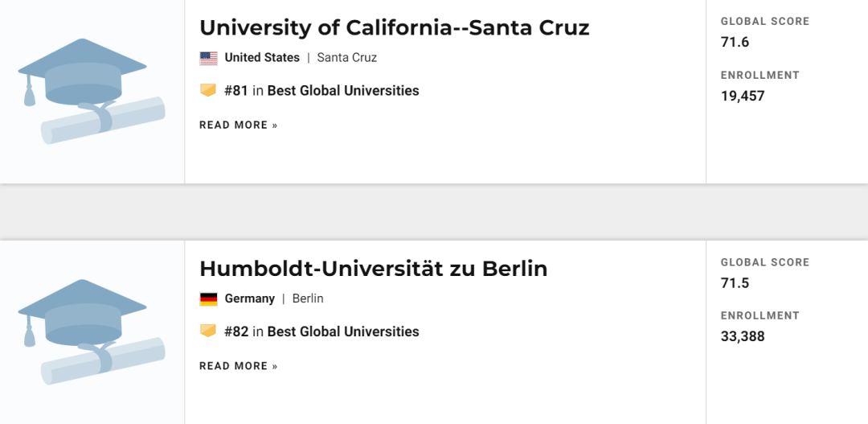Open Humboldt-Universität zu Berlin title link
The image size is (868, 424).
(374, 269)
